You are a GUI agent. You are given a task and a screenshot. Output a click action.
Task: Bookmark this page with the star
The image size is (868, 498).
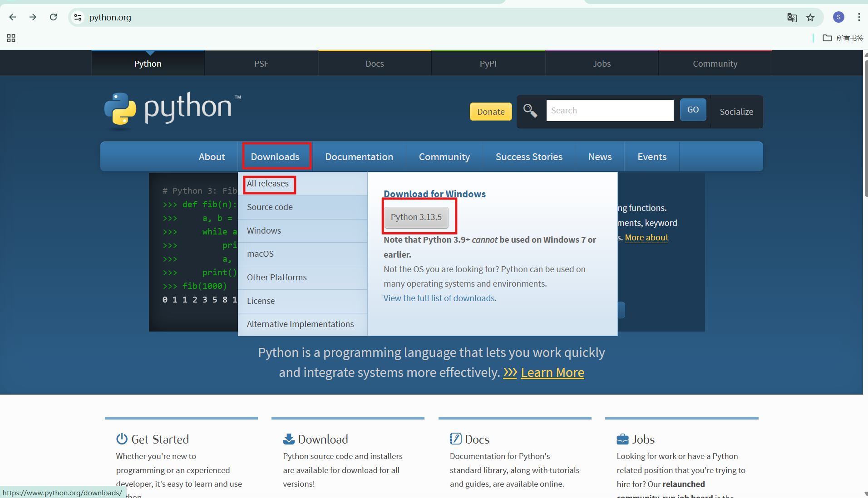(810, 17)
